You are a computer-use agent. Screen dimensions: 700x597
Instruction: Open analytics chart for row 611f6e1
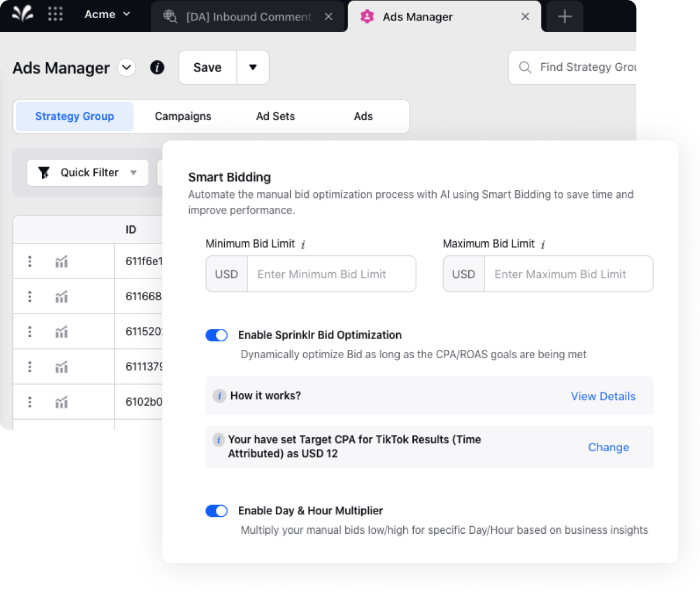coord(61,261)
